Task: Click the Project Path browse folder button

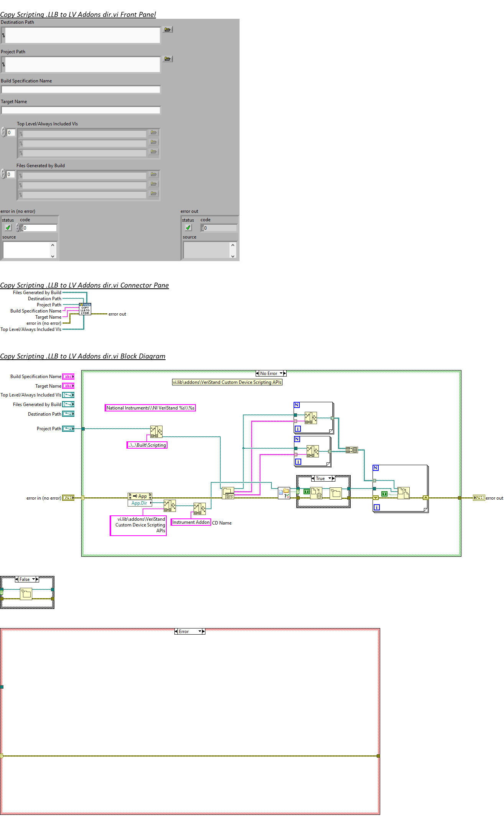Action: [167, 59]
